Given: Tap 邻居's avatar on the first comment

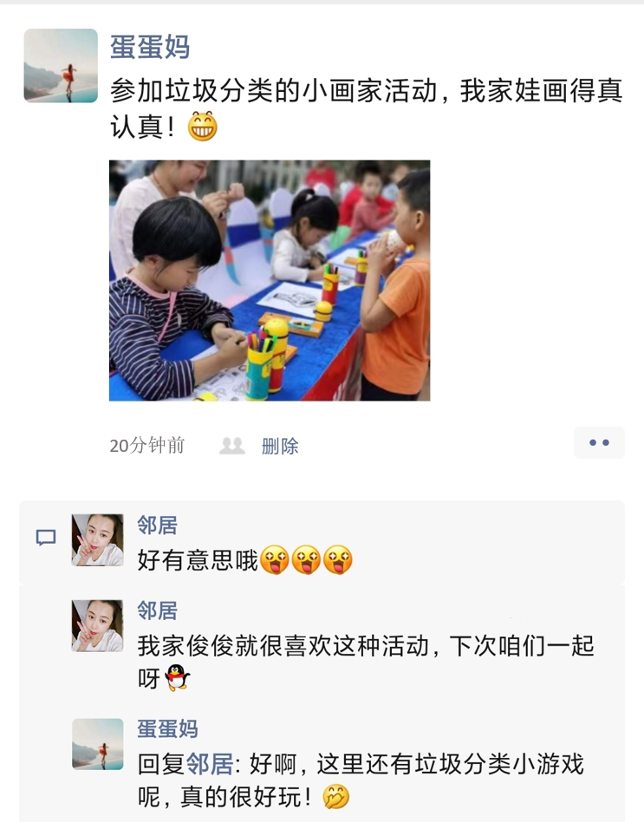Looking at the screenshot, I should [x=98, y=539].
